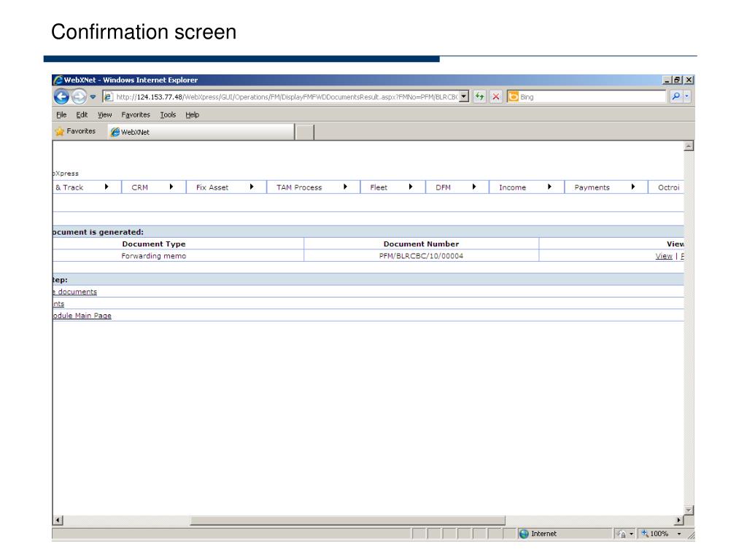Image resolution: width=747 pixels, height=560 pixels.
Task: Expand the Payments submenu arrow
Action: click(x=632, y=187)
